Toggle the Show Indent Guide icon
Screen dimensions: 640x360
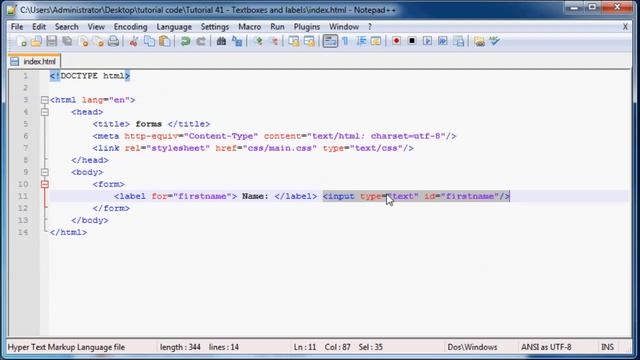361,41
